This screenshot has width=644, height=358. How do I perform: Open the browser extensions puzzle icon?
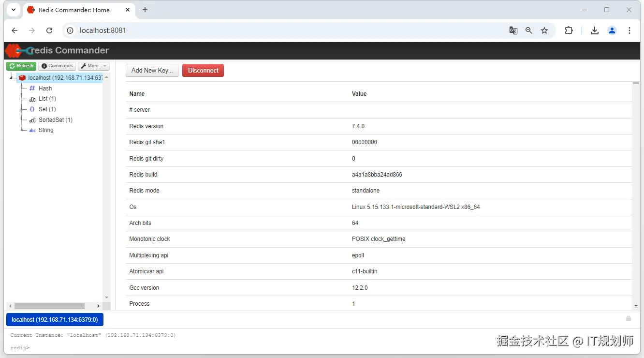[x=569, y=30]
